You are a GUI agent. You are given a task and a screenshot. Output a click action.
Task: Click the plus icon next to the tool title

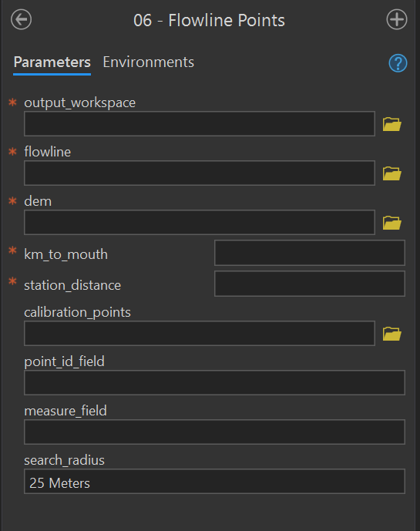point(397,19)
